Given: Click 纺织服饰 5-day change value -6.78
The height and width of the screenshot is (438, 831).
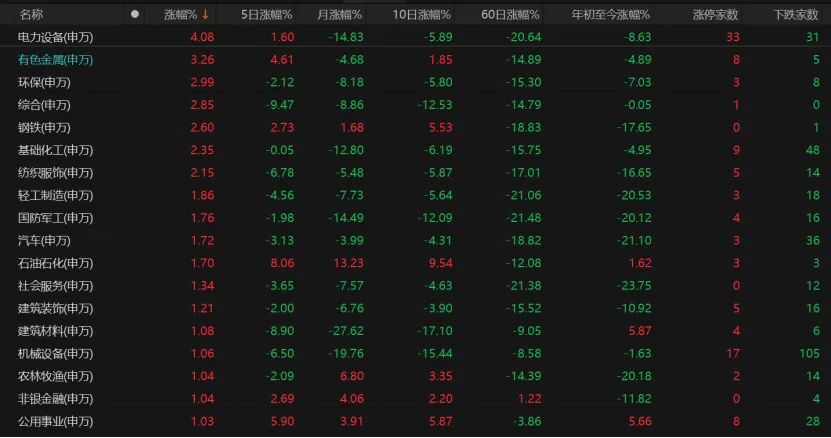Looking at the screenshot, I should pyautogui.click(x=279, y=173).
